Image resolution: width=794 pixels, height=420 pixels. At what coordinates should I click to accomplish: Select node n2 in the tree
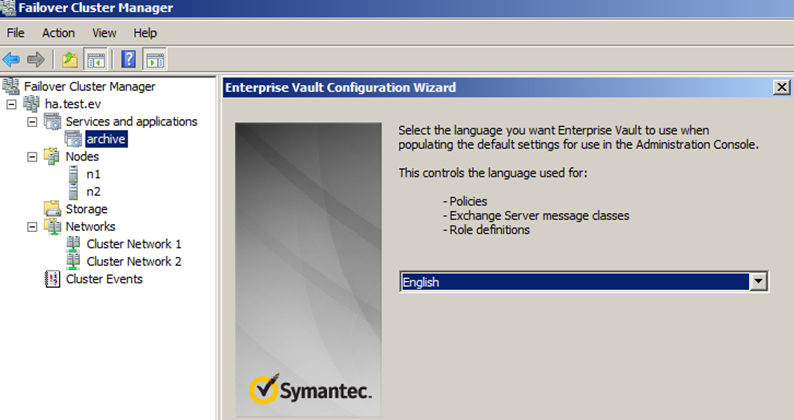93,192
